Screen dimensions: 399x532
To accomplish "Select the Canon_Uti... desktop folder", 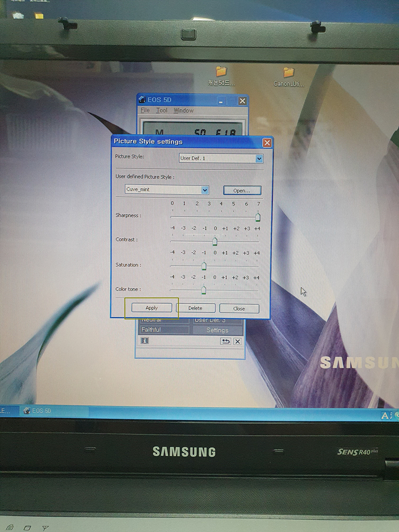I will click(x=289, y=77).
